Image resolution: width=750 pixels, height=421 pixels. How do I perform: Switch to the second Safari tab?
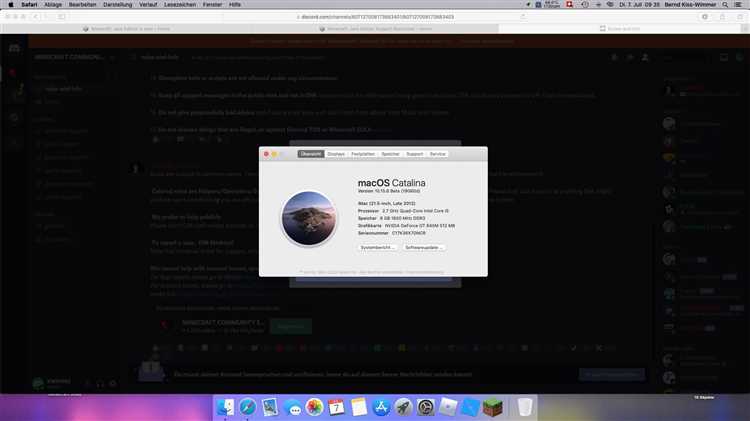(375, 29)
